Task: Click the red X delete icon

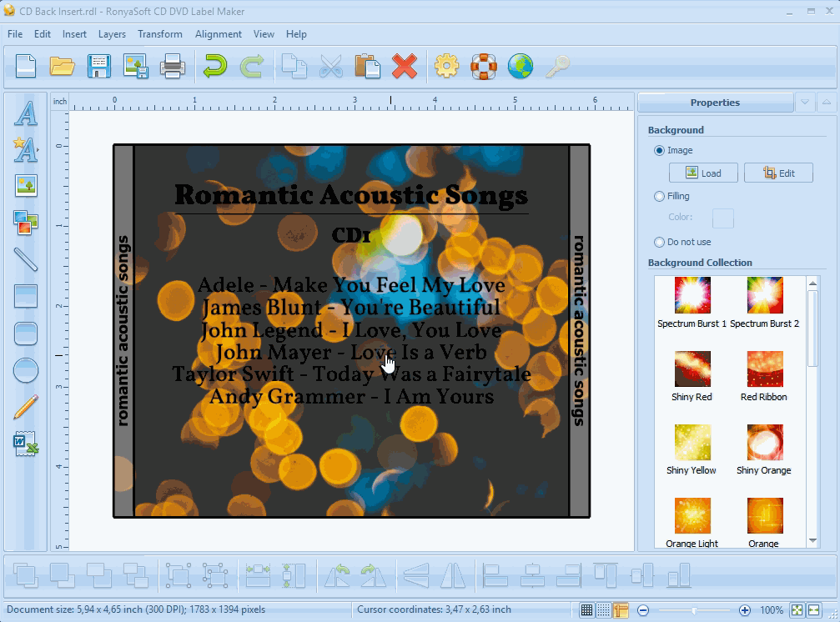Action: click(405, 67)
